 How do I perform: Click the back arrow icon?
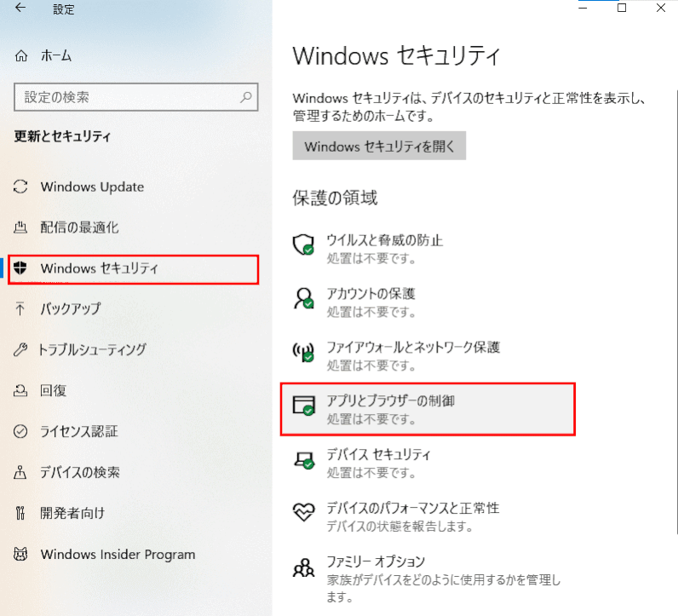point(20,8)
